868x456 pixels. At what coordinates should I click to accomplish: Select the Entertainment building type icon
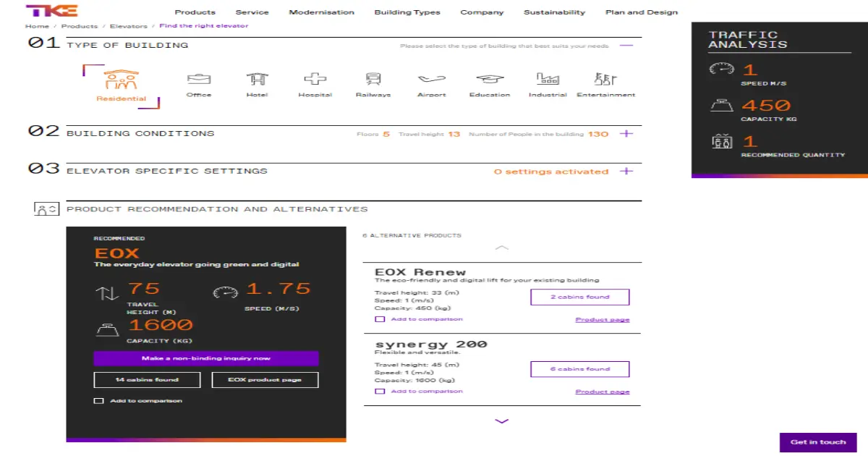(x=605, y=79)
